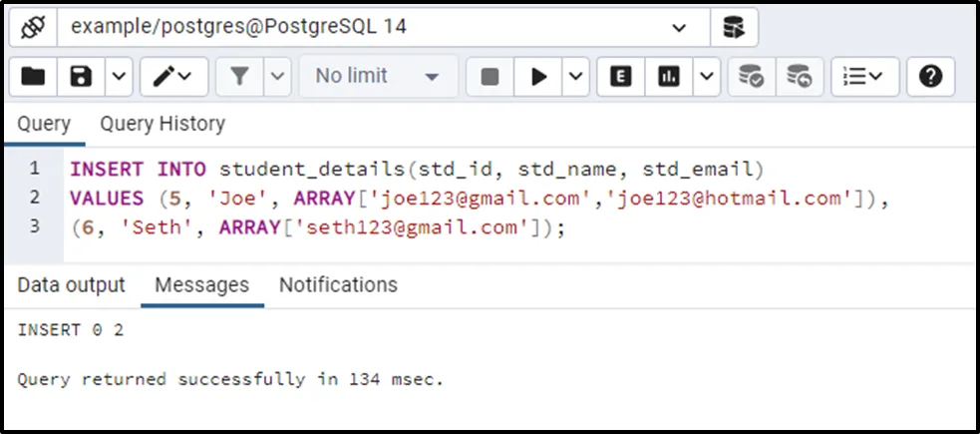Switch to the Query History tab

coord(163,124)
